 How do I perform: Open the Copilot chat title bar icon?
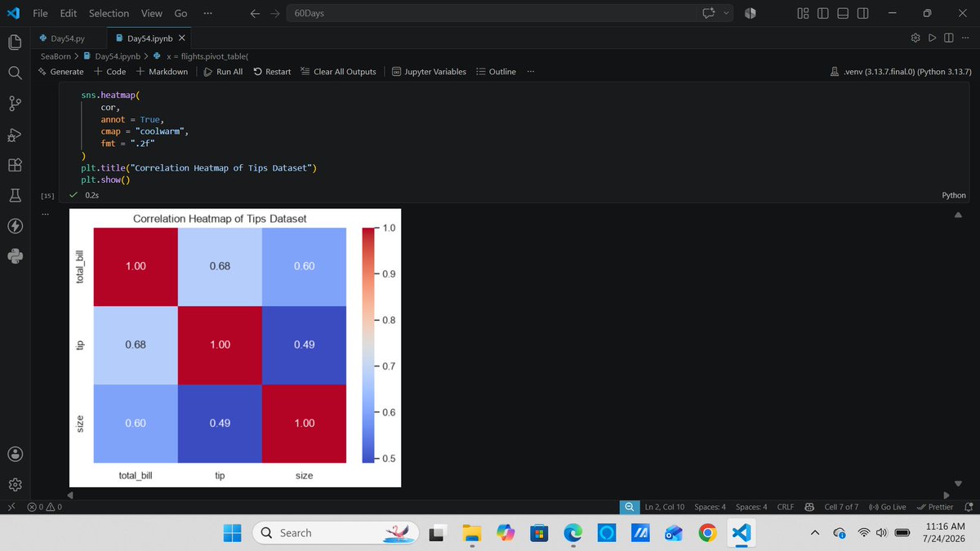[708, 13]
